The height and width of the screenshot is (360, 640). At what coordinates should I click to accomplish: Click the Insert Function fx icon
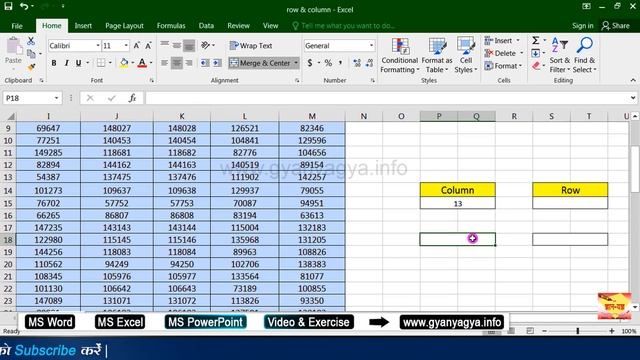(132, 98)
